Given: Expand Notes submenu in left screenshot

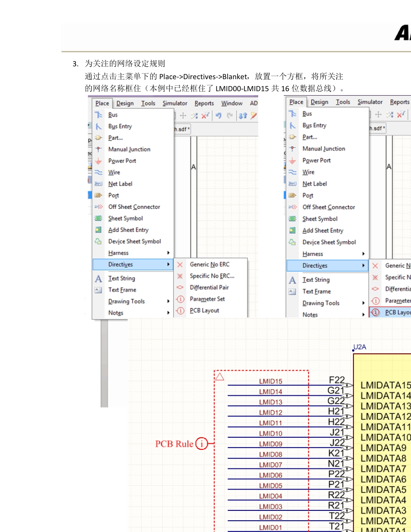Looking at the screenshot, I should 168,313.
